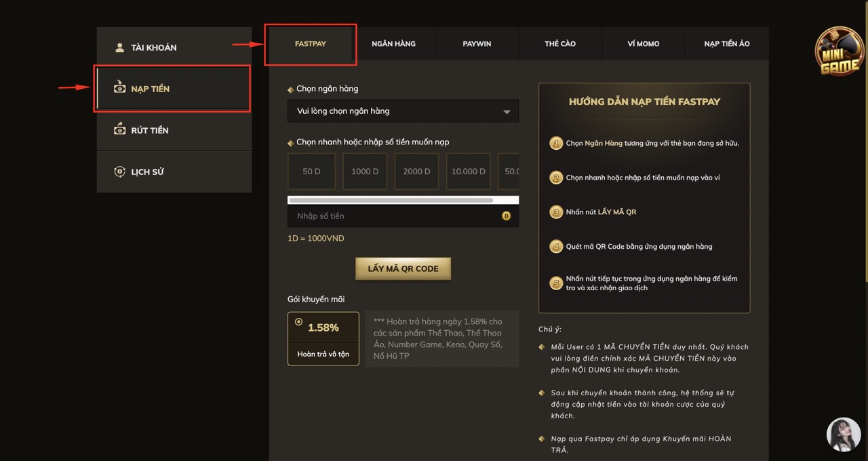Viewport: 868px width, 461px height.
Task: Open the Tài Khoản sidebar menu
Action: (x=174, y=47)
